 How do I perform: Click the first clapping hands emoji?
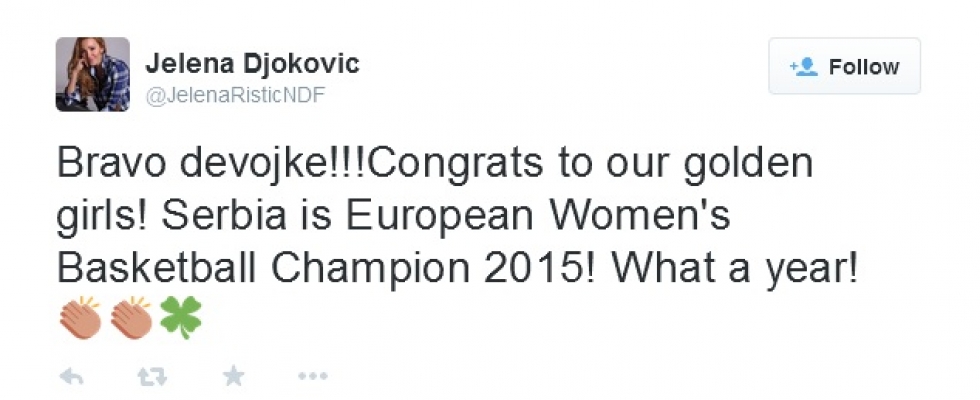coord(81,317)
